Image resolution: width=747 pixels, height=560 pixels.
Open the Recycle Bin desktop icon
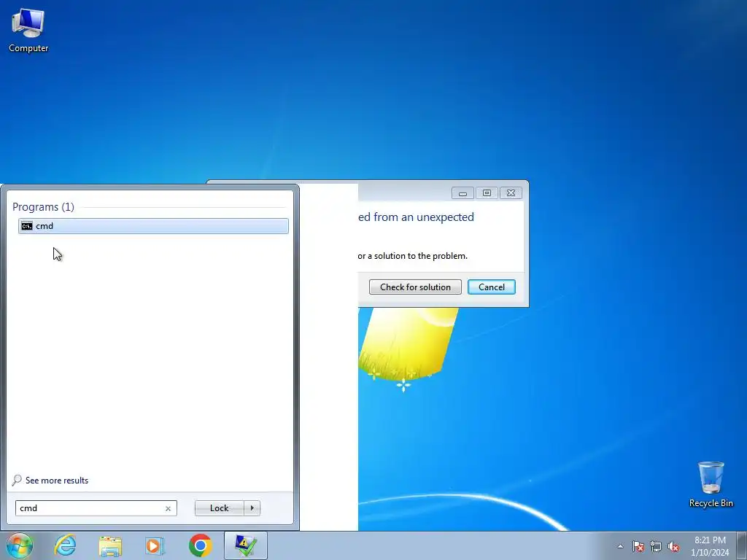(711, 484)
